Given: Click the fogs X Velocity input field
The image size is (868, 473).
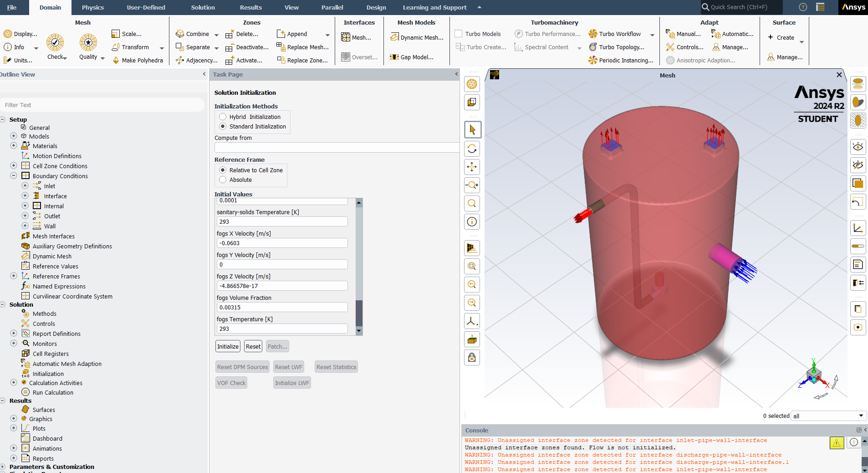Looking at the screenshot, I should coord(282,243).
